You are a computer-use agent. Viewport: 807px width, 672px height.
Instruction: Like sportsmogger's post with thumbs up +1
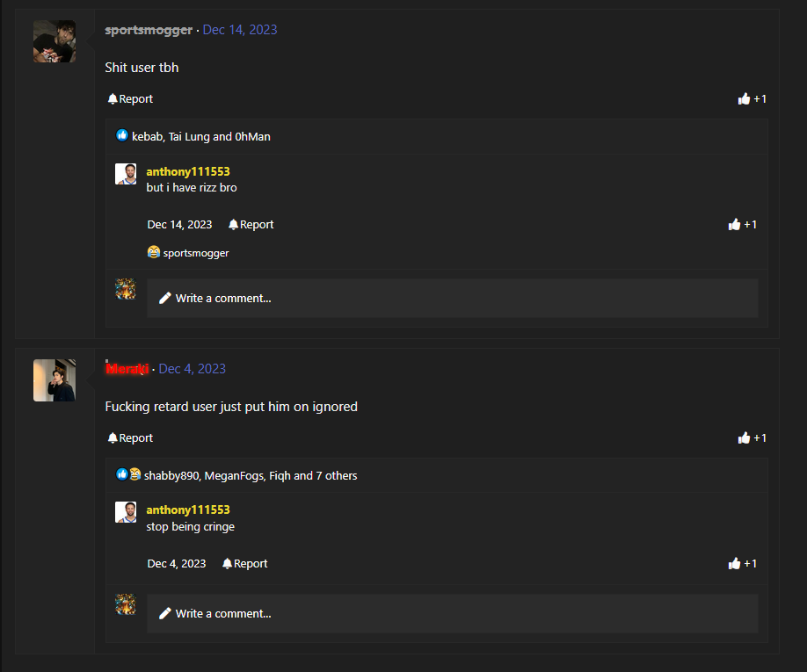coord(752,98)
